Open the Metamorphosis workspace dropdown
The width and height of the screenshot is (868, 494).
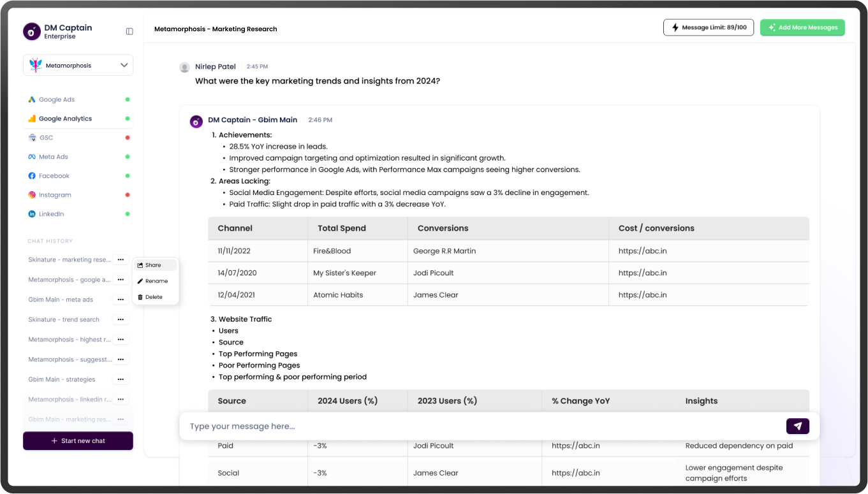point(78,65)
